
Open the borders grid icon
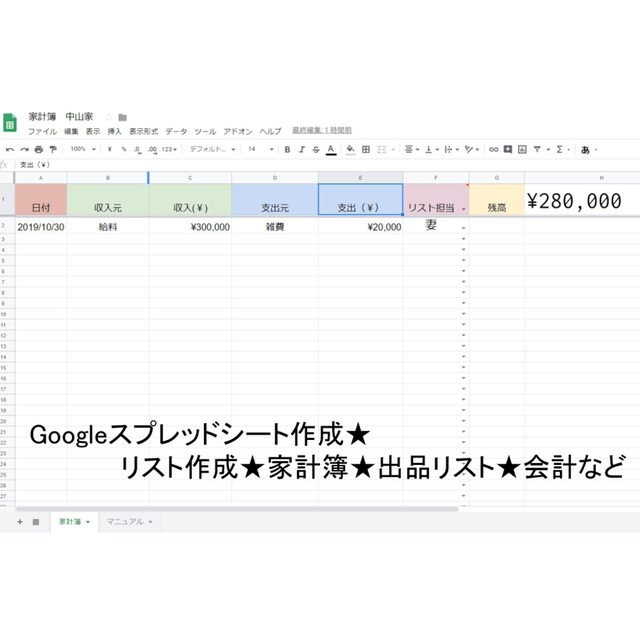[366, 149]
